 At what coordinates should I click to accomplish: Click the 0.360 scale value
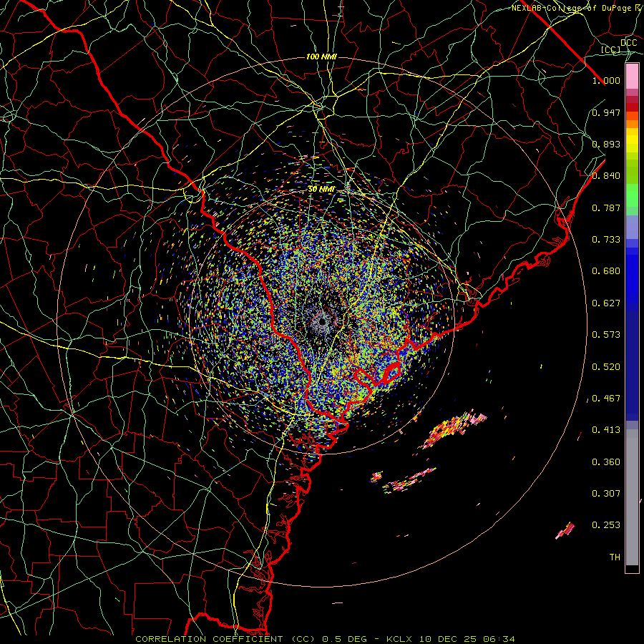click(606, 462)
